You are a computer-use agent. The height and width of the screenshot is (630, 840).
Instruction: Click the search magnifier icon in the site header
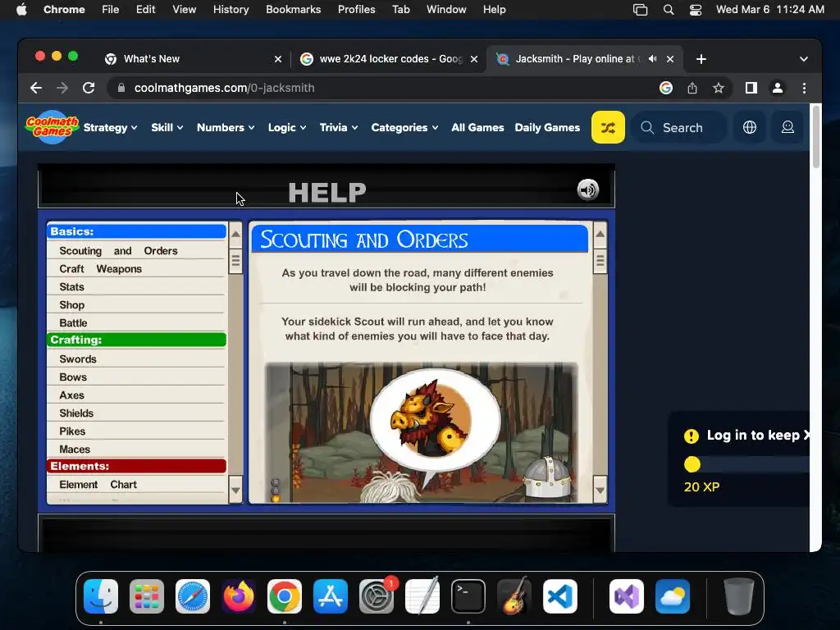(647, 127)
